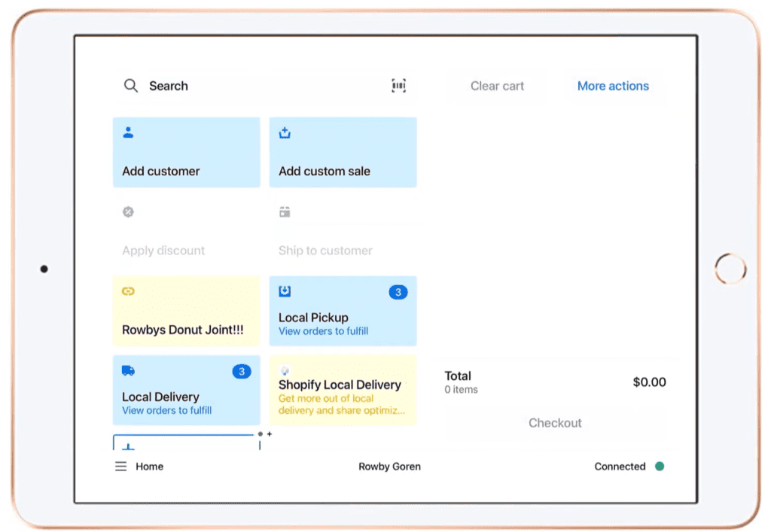This screenshot has height=532, width=771.
Task: Toggle the Connected status indicator
Action: click(660, 467)
